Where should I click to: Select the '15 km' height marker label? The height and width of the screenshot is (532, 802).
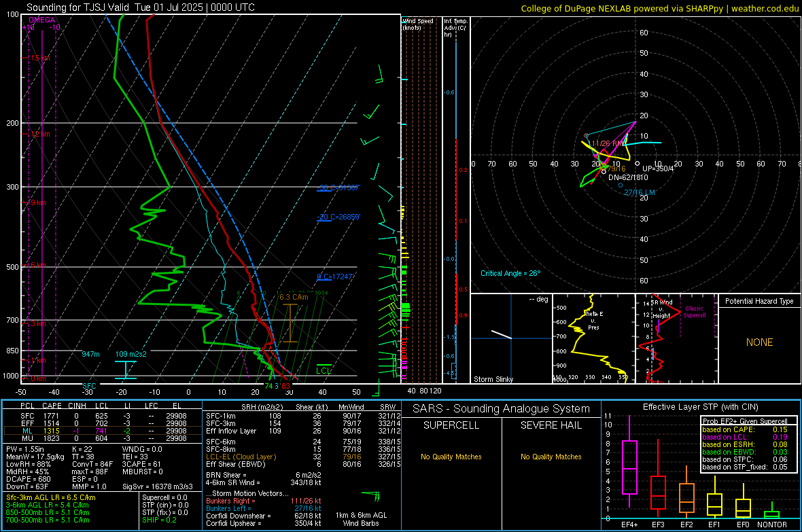[x=40, y=58]
